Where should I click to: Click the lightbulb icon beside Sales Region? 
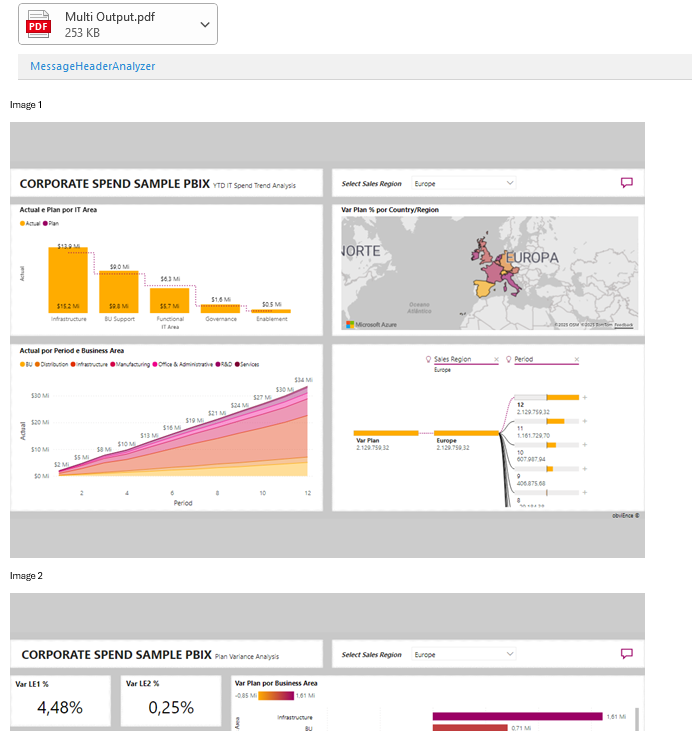pyautogui.click(x=428, y=359)
